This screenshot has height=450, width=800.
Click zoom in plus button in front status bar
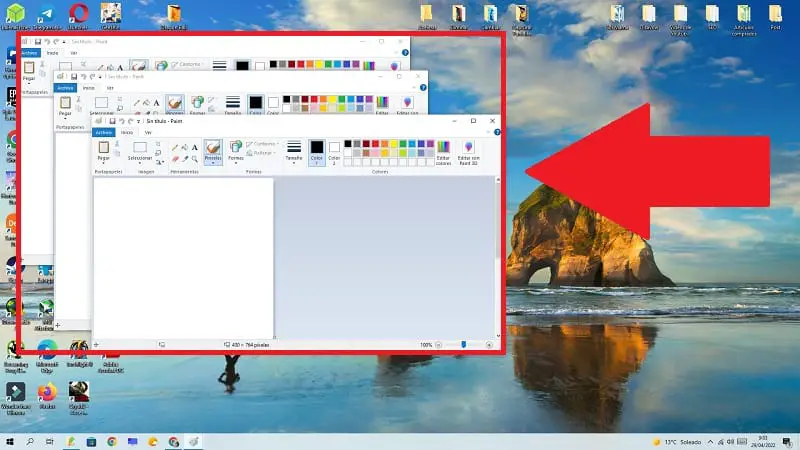tap(489, 345)
